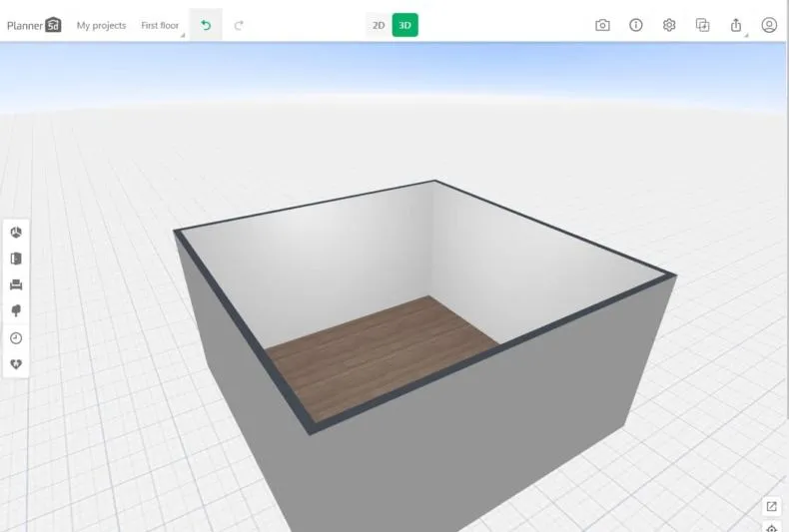Open the First floor level dropdown
Screen dimensions: 789x532
160,25
